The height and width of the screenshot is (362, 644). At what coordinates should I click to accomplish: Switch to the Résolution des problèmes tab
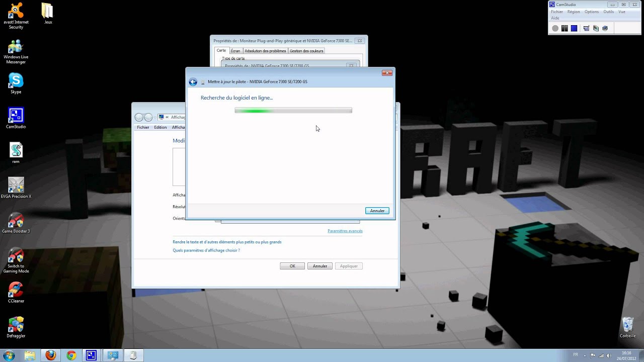click(265, 51)
